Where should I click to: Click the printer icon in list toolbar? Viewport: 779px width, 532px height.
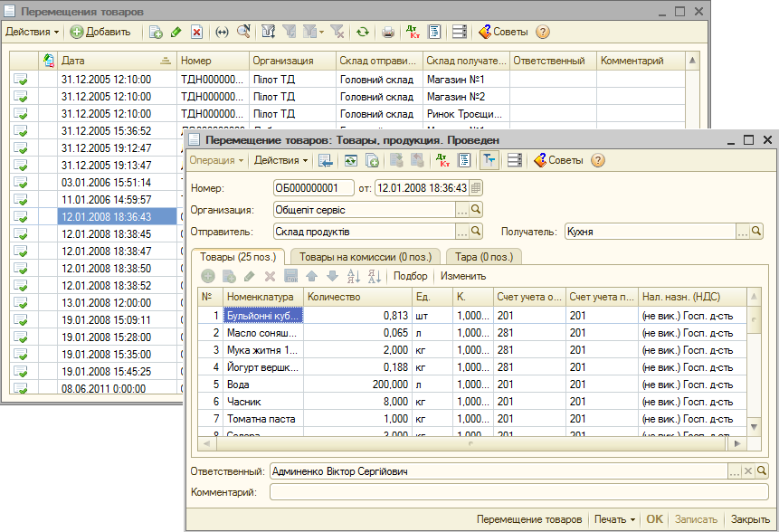tap(388, 32)
